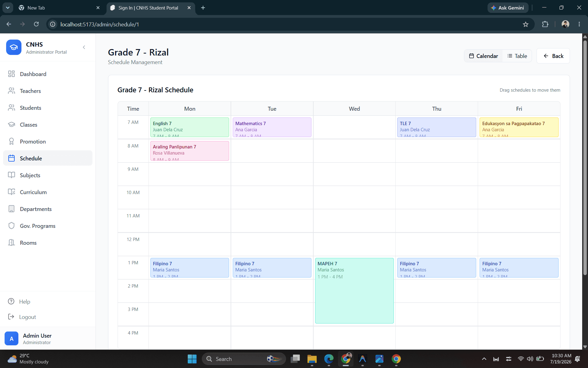
Task: Open the Curriculum page
Action: click(x=48, y=192)
